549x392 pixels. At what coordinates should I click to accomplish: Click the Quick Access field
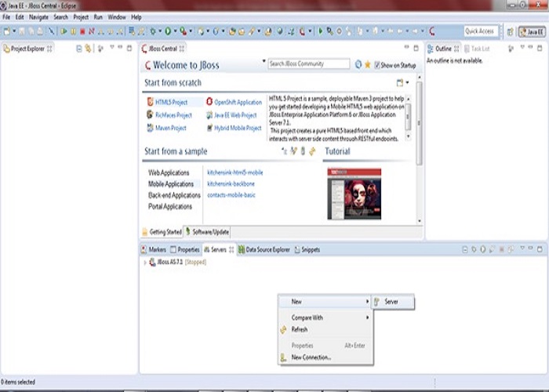point(481,31)
